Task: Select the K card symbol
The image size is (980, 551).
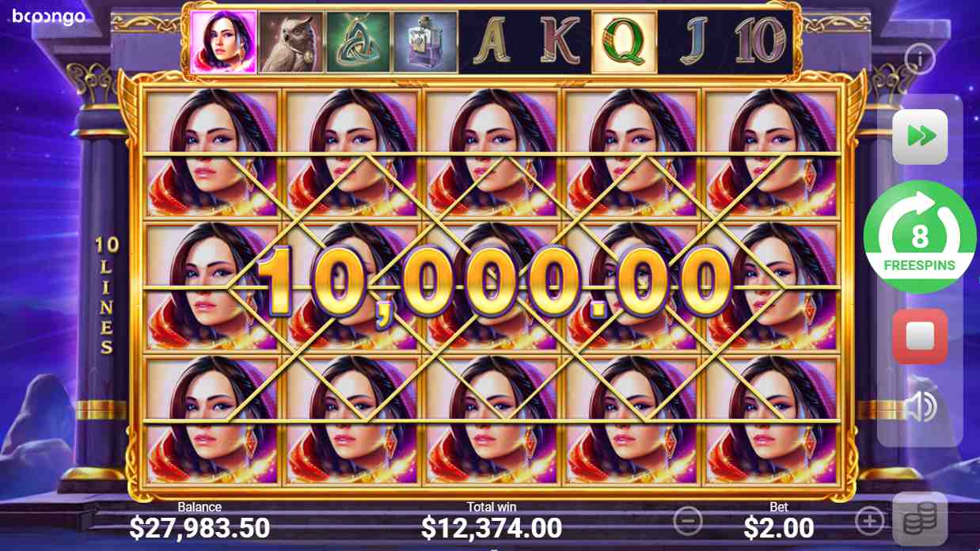Action: click(559, 42)
